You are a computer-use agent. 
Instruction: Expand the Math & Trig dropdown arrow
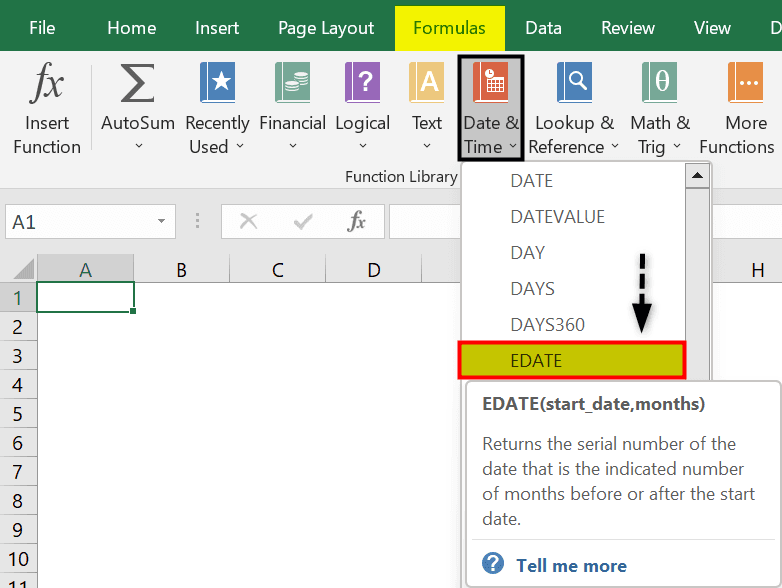[x=677, y=146]
